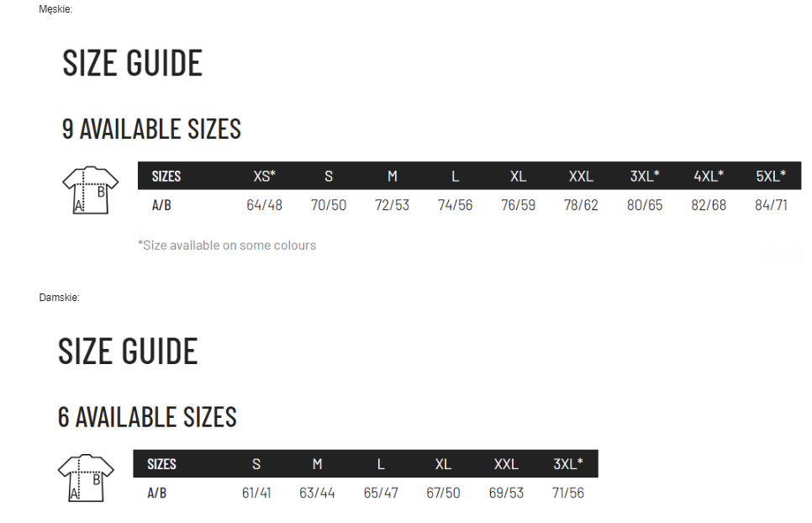
Task: Click the 'Damskie:' label text
Action: tap(59, 298)
